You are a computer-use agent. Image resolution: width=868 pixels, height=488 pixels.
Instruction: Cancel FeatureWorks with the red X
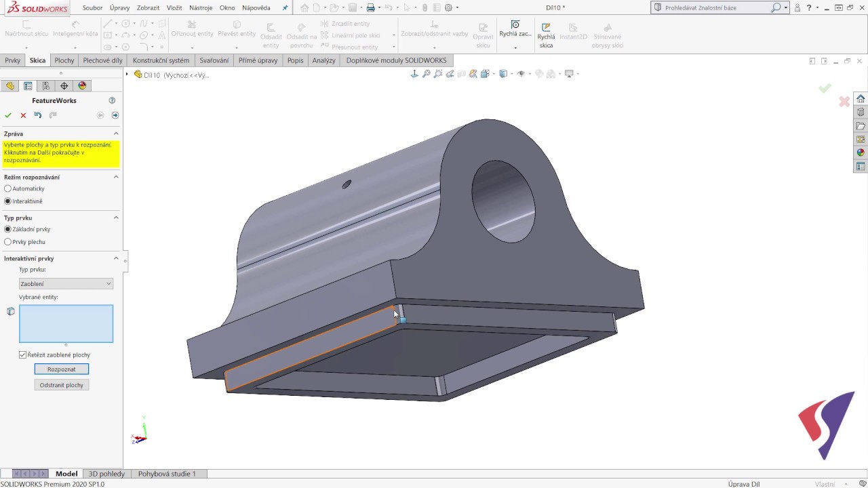(23, 115)
